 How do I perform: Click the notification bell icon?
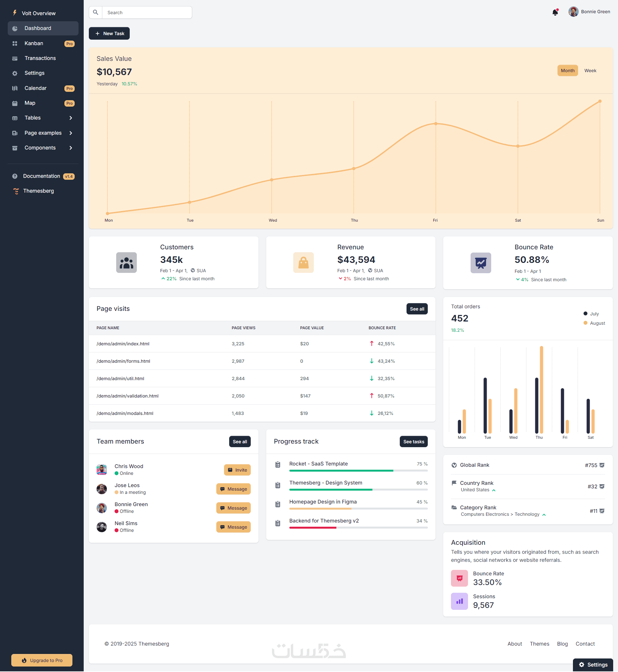[x=555, y=12]
